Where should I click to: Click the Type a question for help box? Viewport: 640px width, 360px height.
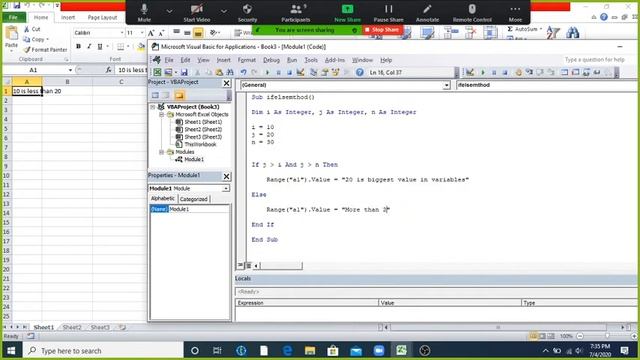[594, 60]
